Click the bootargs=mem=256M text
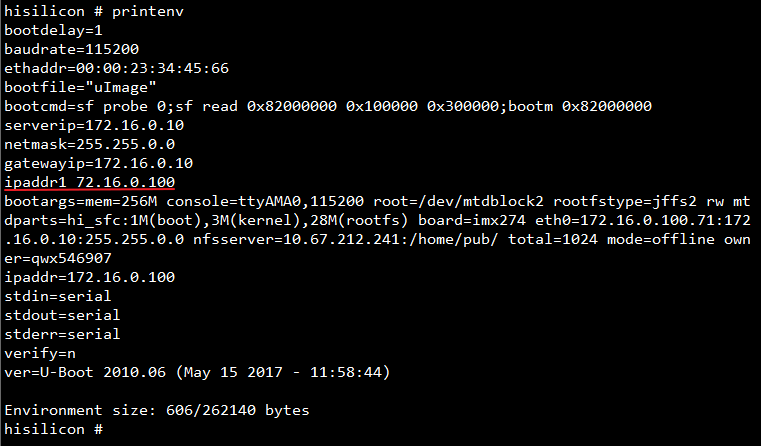This screenshot has width=761, height=446. (81, 201)
